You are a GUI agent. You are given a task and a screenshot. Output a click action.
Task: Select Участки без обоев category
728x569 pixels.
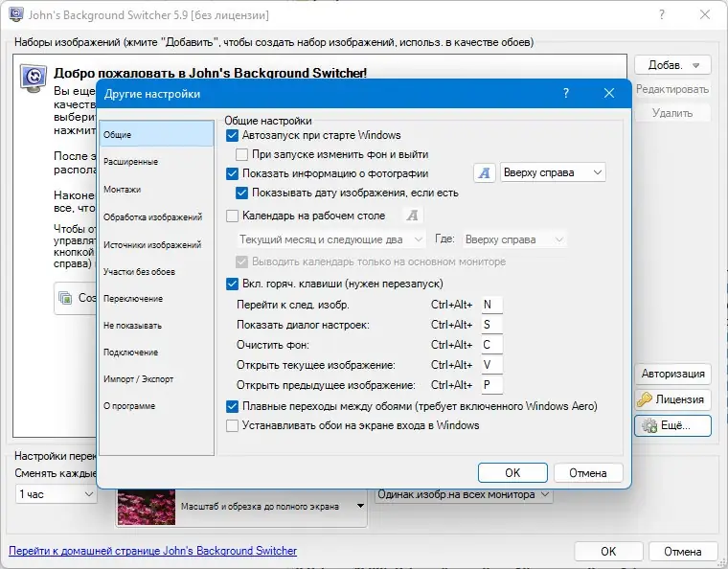tap(156, 271)
